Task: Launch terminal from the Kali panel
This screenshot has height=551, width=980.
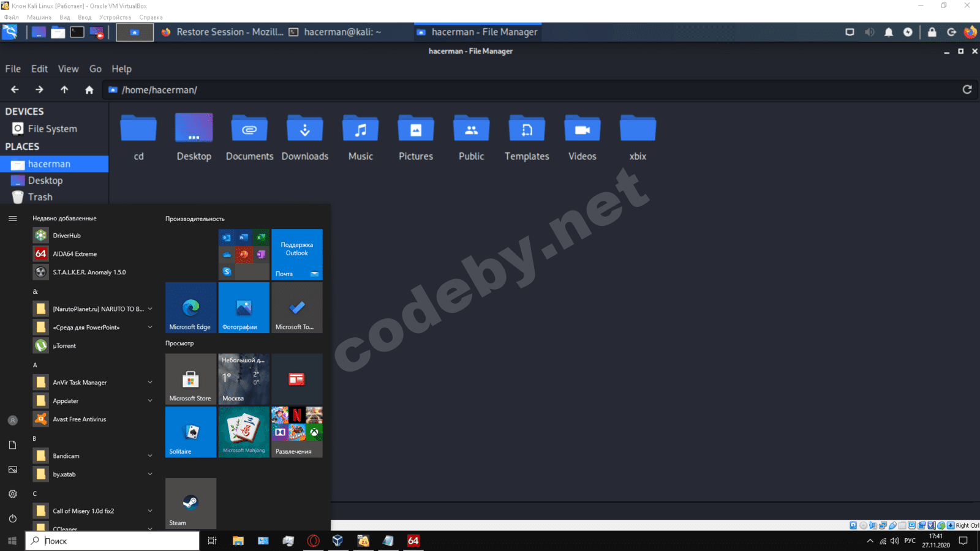Action: [x=77, y=32]
